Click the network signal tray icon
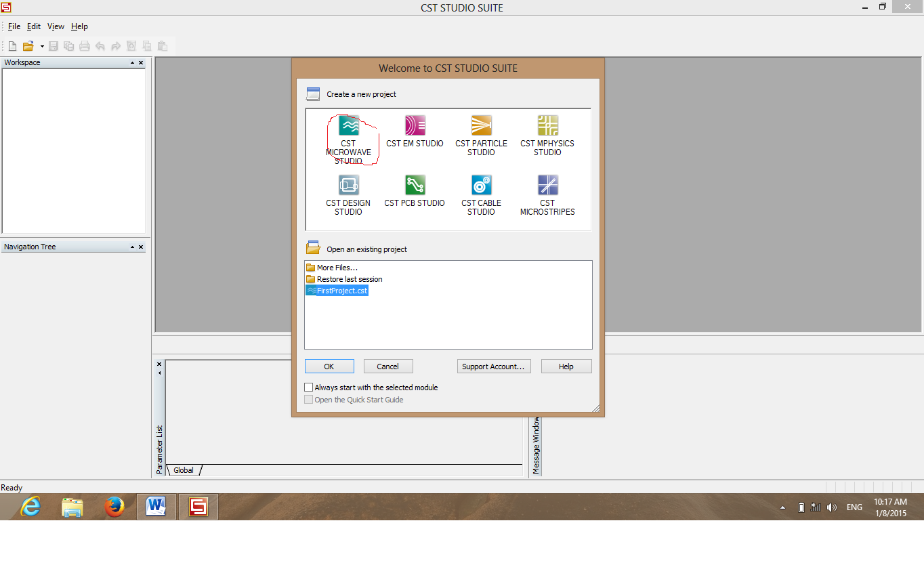This screenshot has width=924, height=565. [x=816, y=507]
